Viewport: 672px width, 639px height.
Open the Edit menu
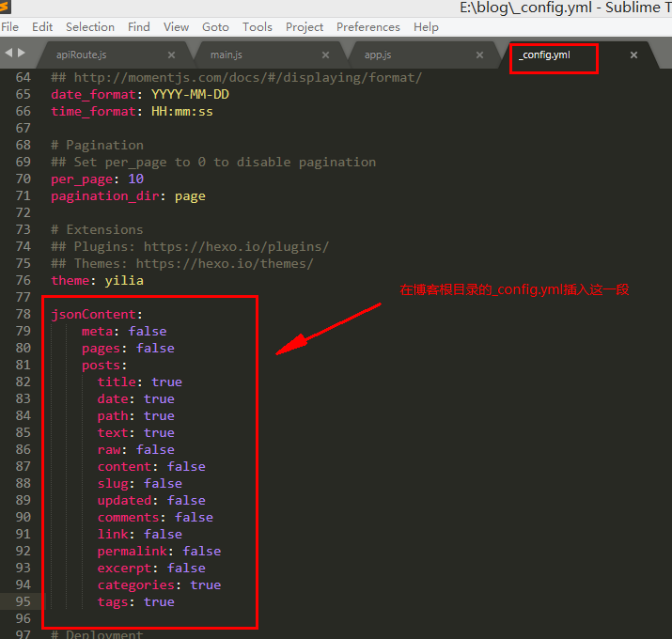(x=42, y=27)
